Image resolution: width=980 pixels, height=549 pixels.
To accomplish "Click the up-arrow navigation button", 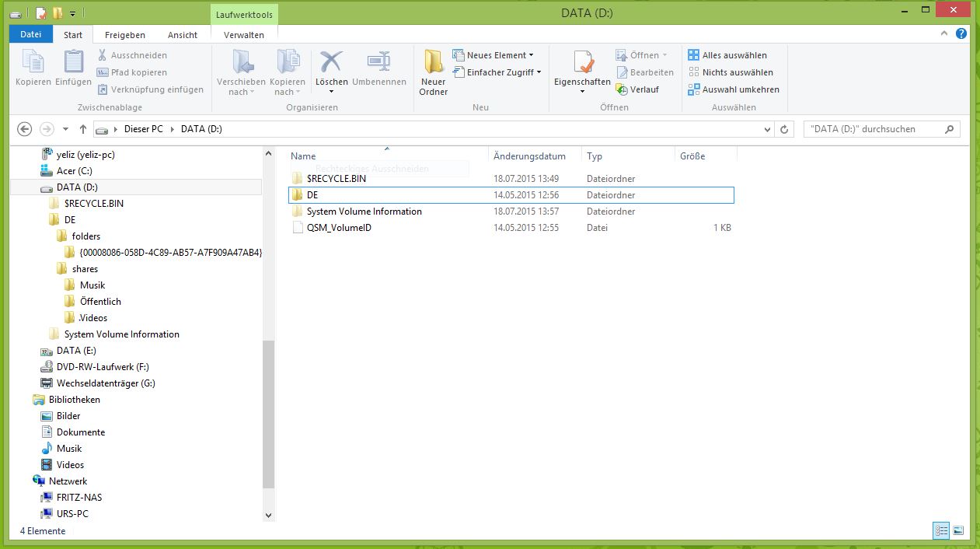I will point(83,129).
